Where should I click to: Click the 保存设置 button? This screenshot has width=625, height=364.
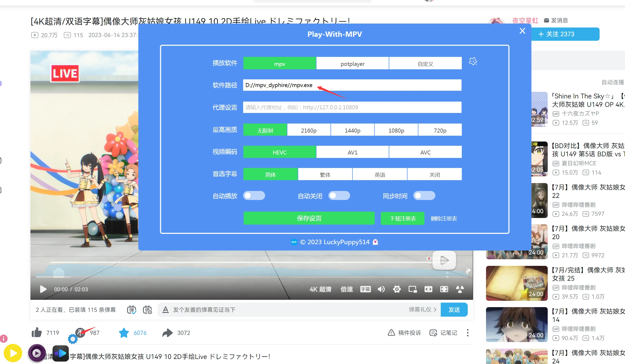309,218
